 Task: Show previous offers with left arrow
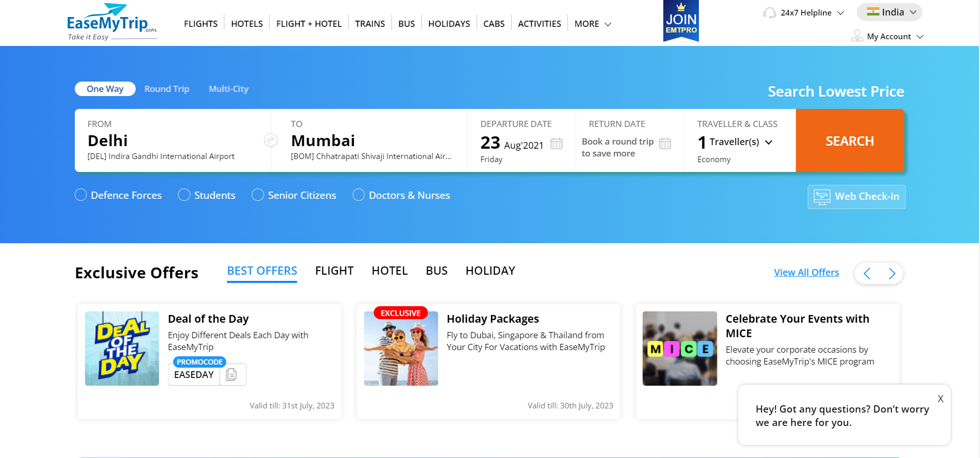pyautogui.click(x=867, y=273)
